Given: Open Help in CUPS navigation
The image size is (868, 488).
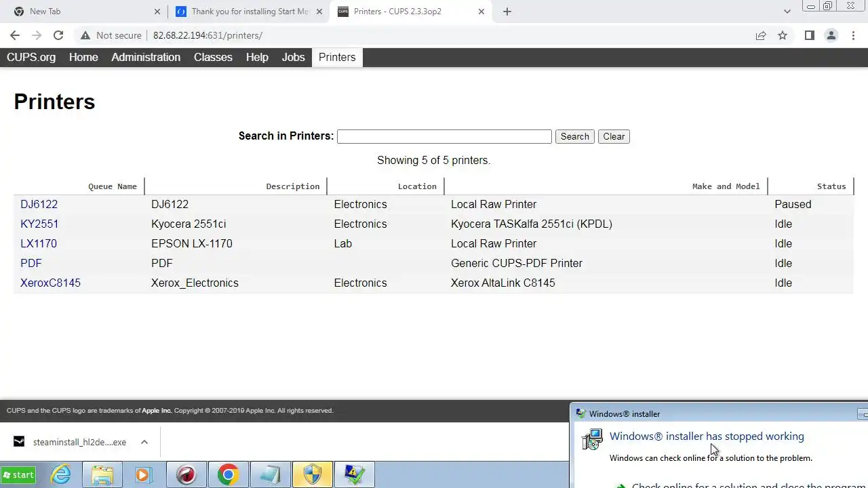Looking at the screenshot, I should tap(257, 58).
